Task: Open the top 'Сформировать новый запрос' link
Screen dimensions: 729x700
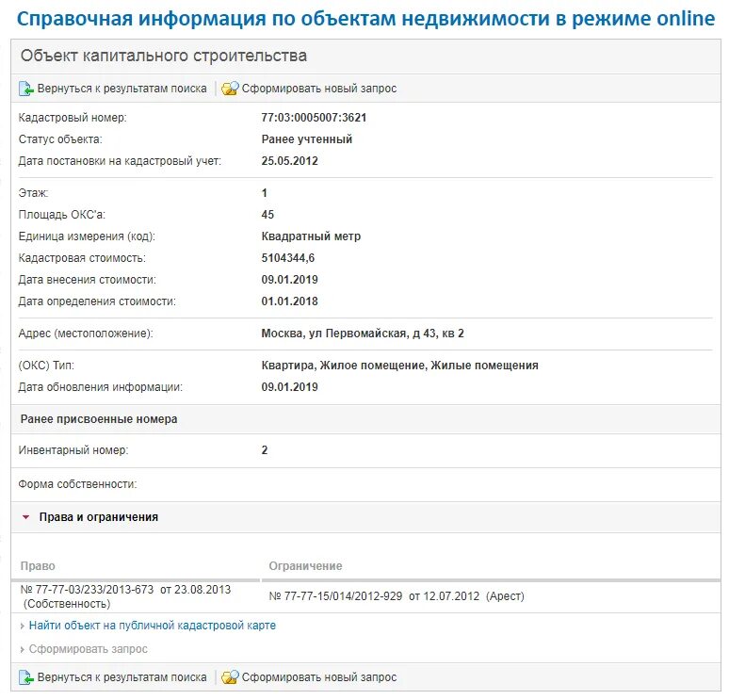Action: [x=319, y=89]
